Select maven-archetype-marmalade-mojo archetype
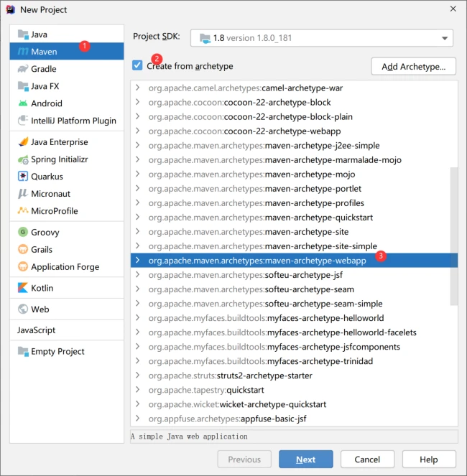The width and height of the screenshot is (467, 476). click(294, 160)
